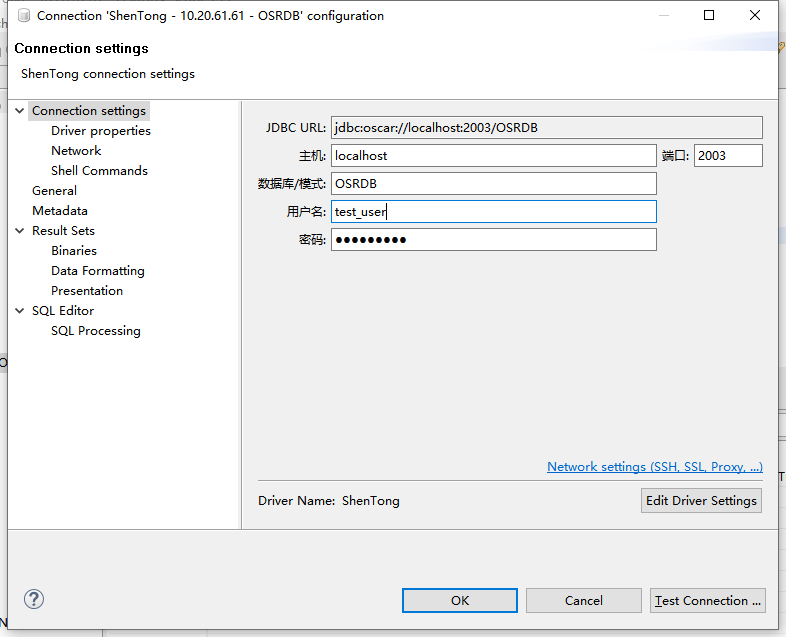This screenshot has height=637, width=786.
Task: Click the password field
Action: click(494, 240)
